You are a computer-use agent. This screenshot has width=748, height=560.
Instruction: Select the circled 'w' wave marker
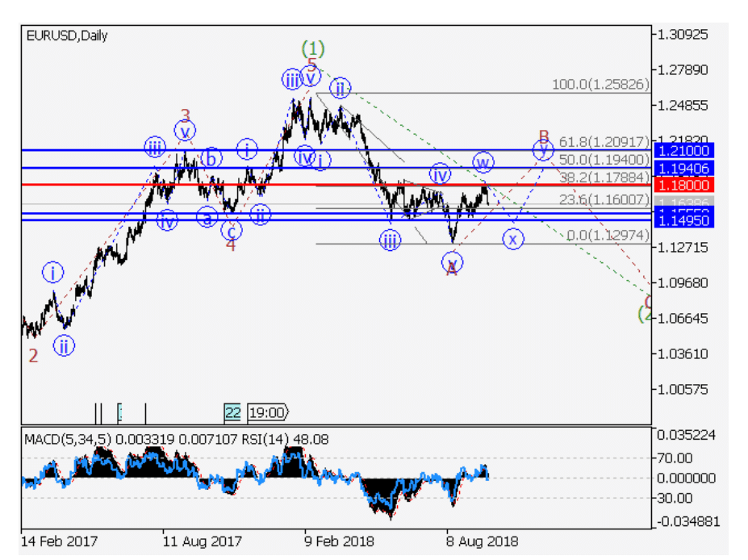click(x=483, y=163)
